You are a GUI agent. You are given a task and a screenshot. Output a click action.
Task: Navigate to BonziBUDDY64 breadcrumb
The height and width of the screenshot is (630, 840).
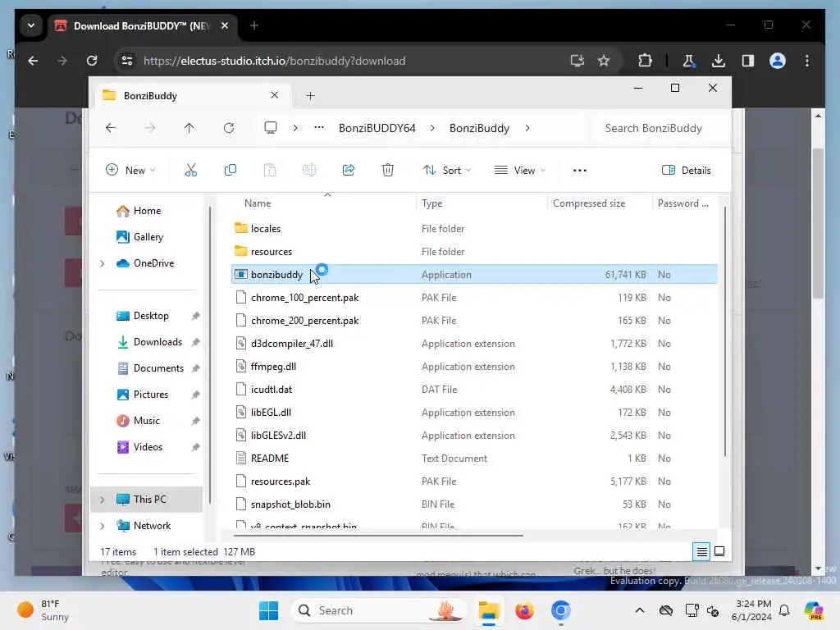tap(377, 128)
